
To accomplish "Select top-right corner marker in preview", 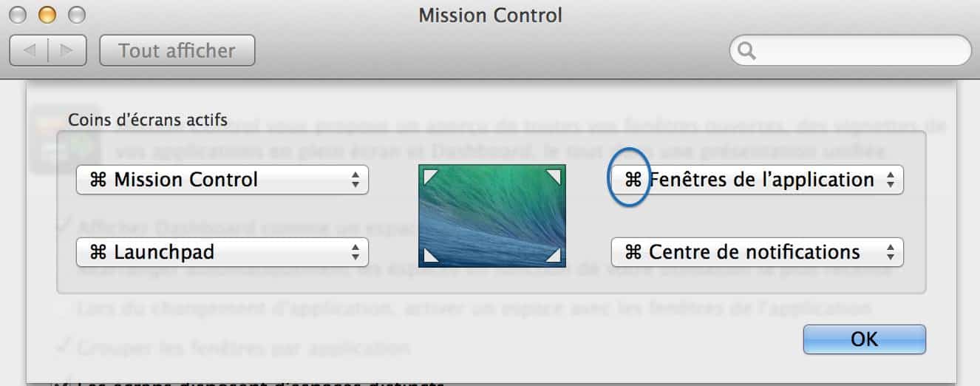I will 554,176.
